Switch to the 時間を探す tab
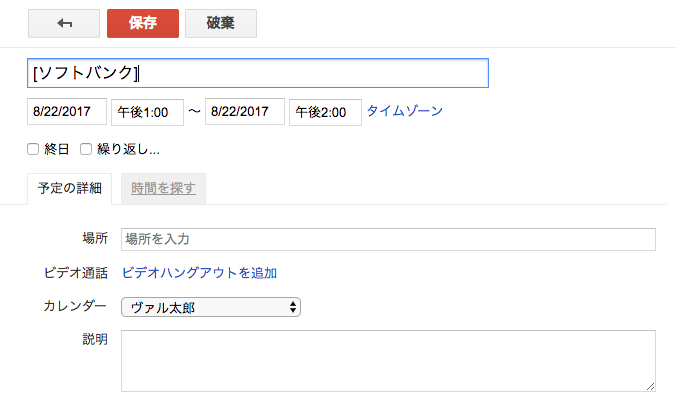This screenshot has height=405, width=676. 163,188
